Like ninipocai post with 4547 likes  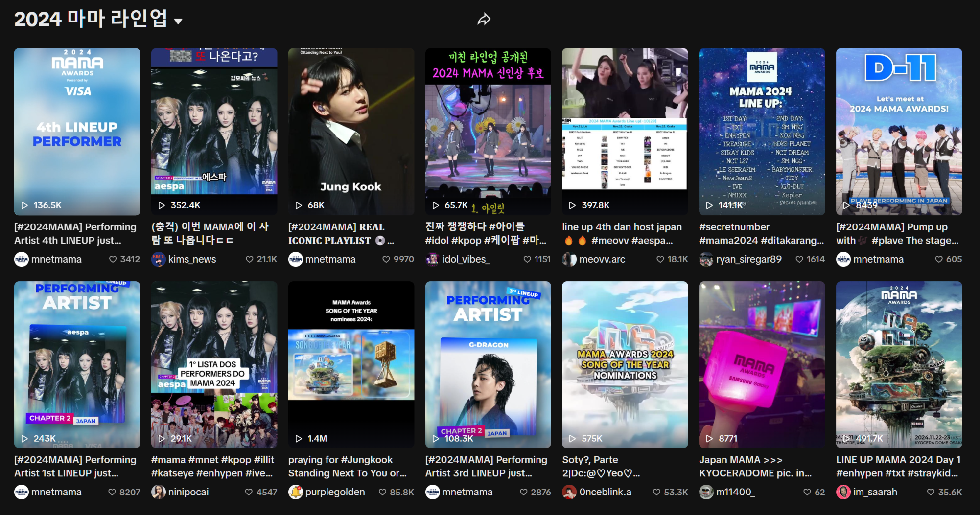249,492
